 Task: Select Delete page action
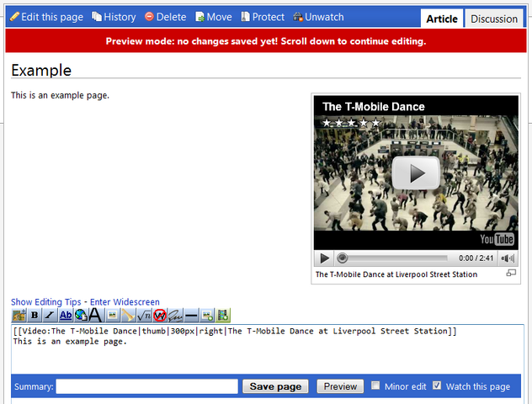pos(171,17)
